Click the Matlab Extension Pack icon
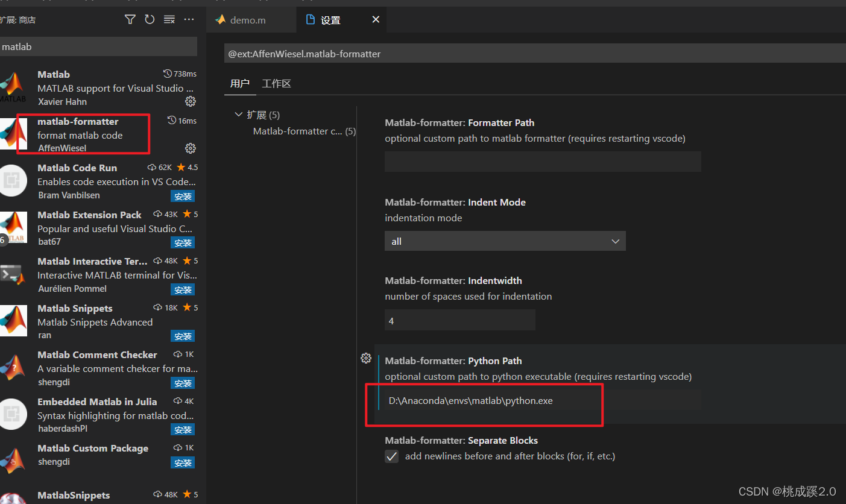The width and height of the screenshot is (846, 504). 12,227
